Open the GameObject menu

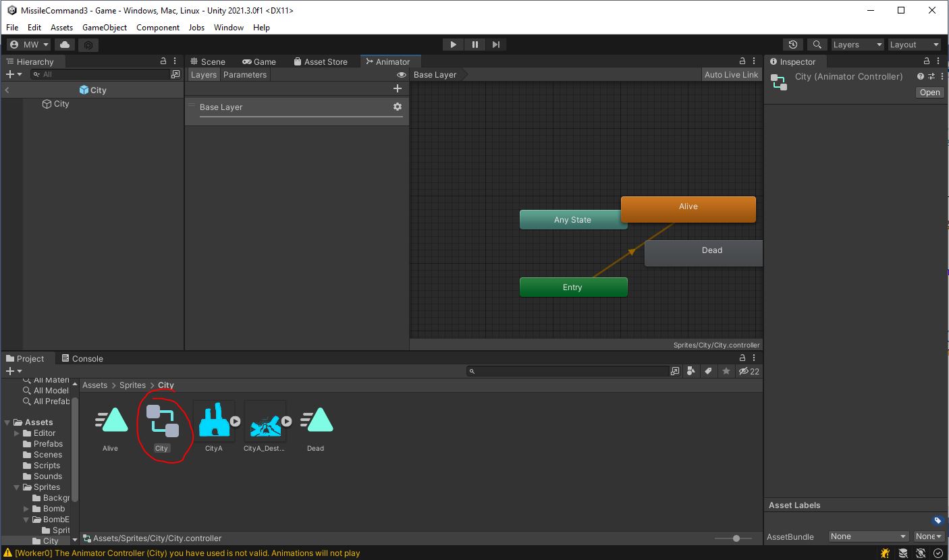coord(105,28)
